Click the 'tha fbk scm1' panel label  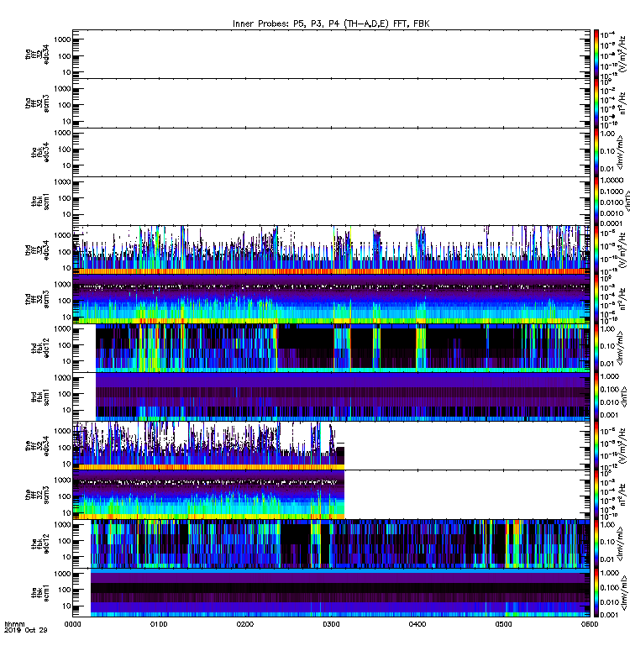click(x=40, y=202)
